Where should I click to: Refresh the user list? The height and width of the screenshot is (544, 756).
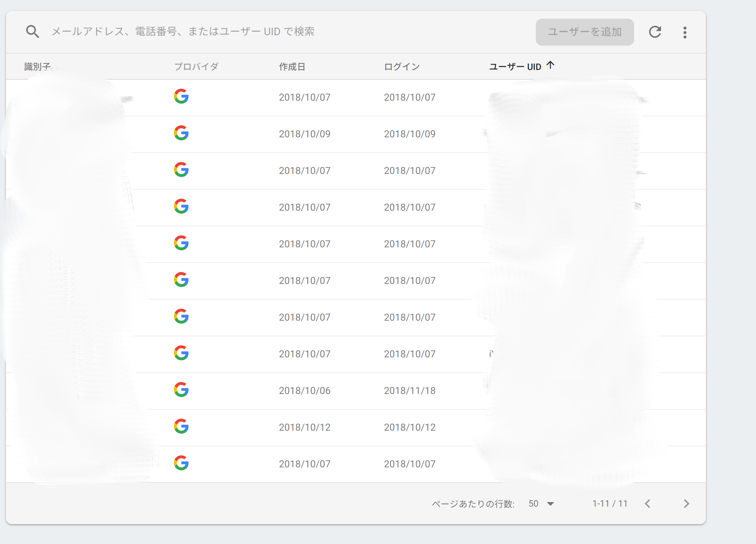[655, 32]
